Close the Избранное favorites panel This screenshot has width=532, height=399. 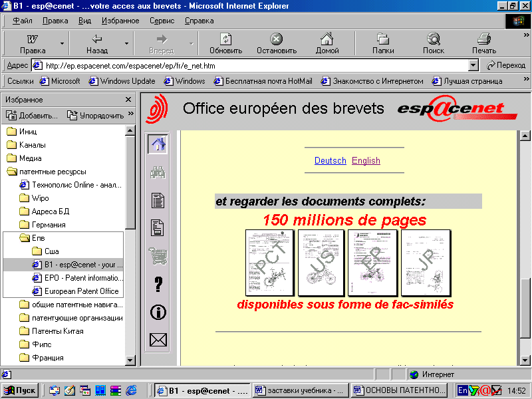pyautogui.click(x=128, y=99)
